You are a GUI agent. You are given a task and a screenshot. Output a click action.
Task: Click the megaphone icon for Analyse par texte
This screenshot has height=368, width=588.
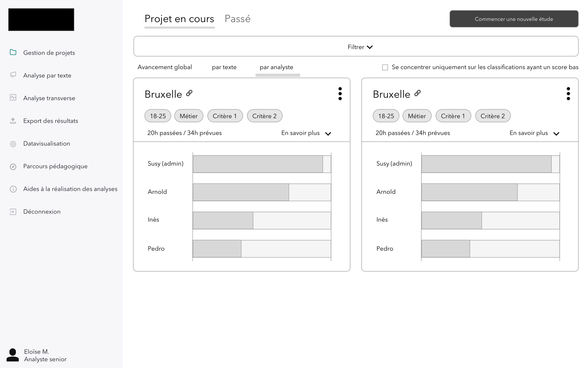(x=13, y=75)
